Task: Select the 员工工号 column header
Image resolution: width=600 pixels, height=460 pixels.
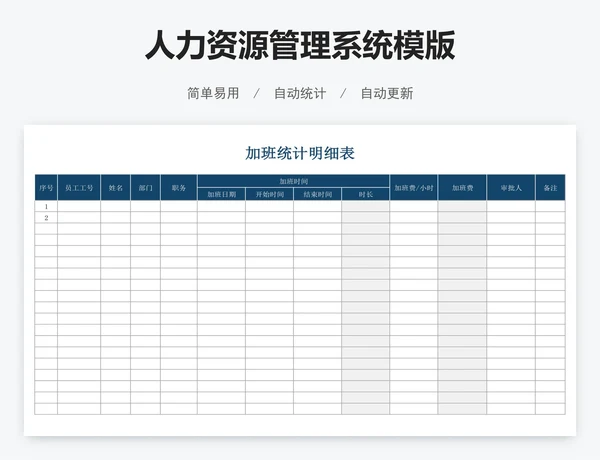Action: (x=79, y=188)
